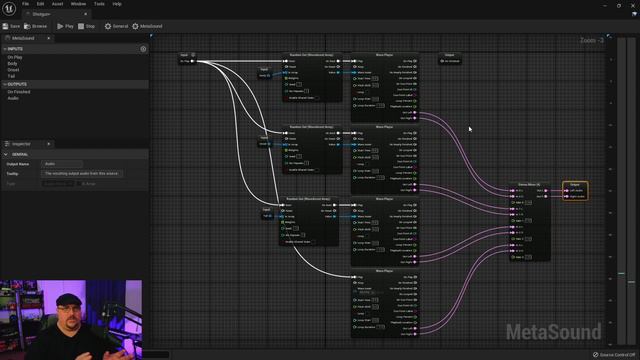Image resolution: width=640 pixels, height=360 pixels.
Task: Click the Tooltip text field
Action: point(82,173)
